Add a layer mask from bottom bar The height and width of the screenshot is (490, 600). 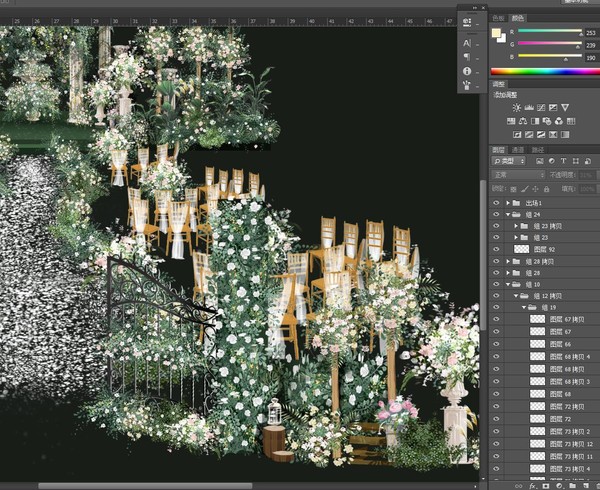546,486
